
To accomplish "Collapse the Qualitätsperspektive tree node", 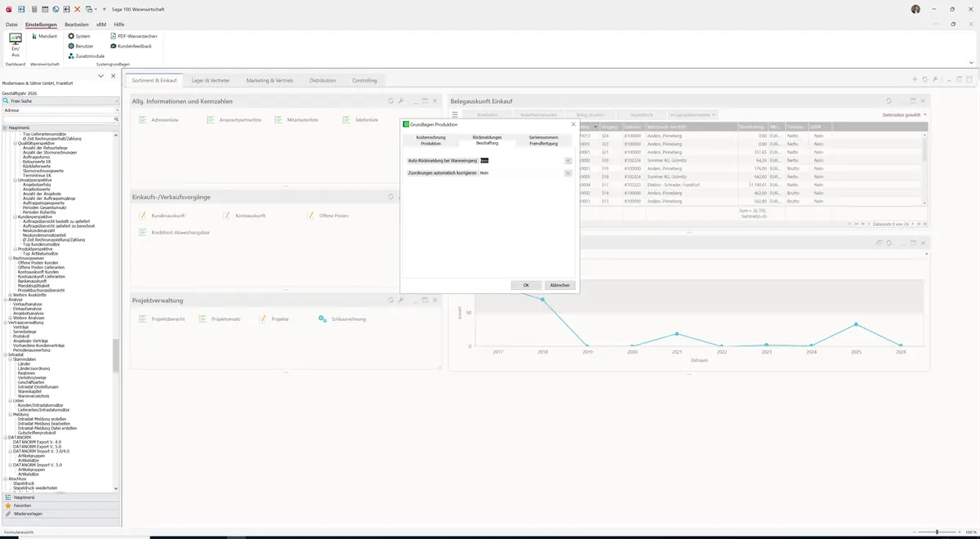I will tap(14, 143).
